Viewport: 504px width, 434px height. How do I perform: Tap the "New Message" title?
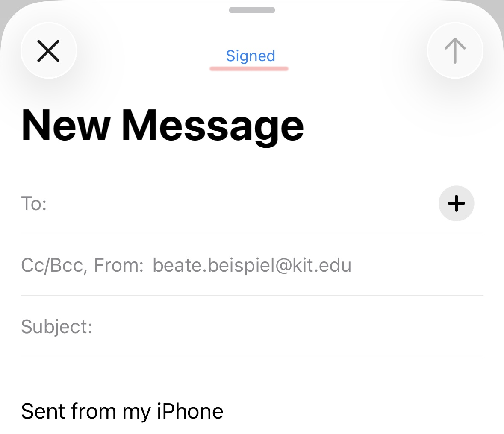[x=162, y=126]
